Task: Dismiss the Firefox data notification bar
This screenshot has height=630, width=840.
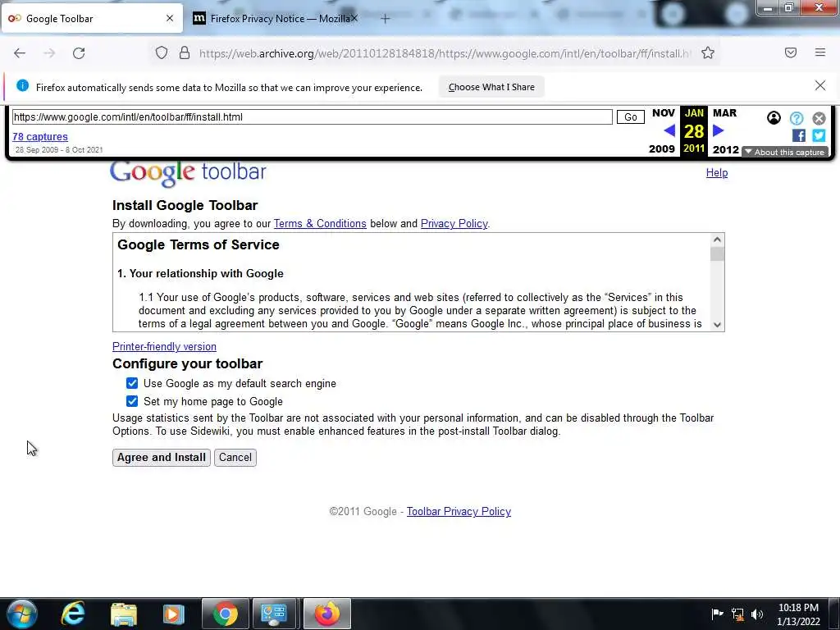Action: pyautogui.click(x=820, y=85)
